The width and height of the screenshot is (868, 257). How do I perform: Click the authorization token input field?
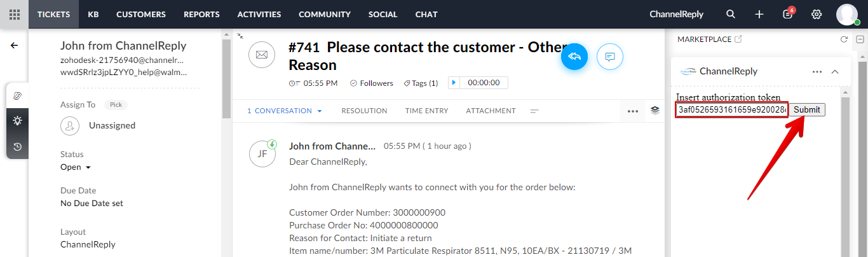click(x=731, y=110)
